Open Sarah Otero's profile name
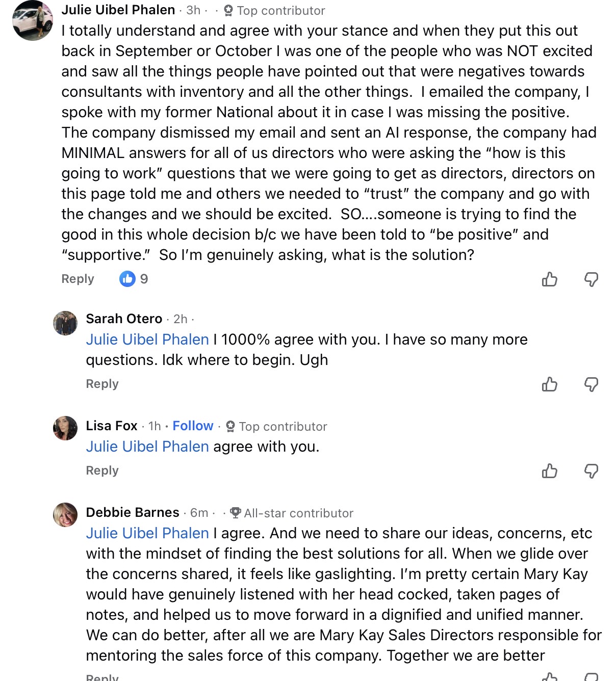 click(x=124, y=319)
